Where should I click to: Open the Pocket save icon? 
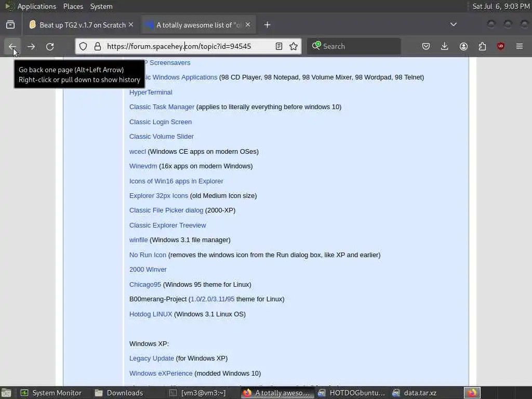(426, 46)
